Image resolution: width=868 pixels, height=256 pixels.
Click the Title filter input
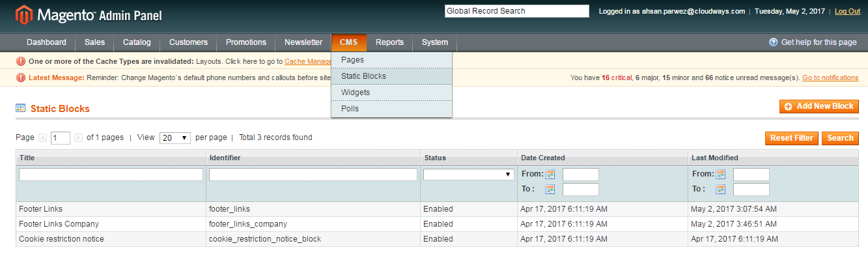coord(111,175)
